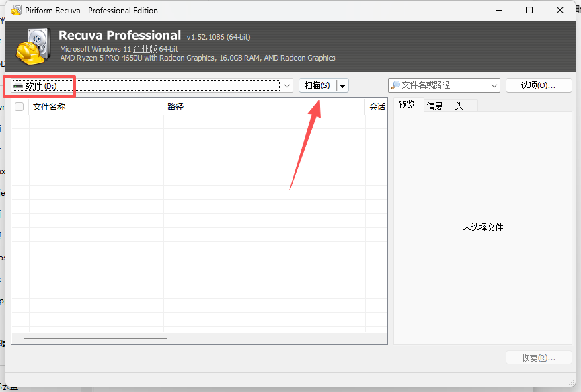
Task: Sort by the 文件名称 column header
Action: coord(96,107)
